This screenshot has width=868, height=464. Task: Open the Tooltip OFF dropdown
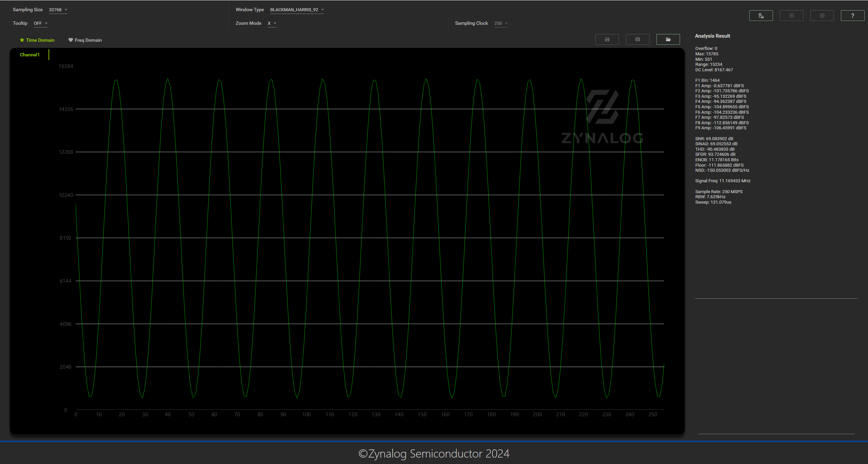tap(40, 23)
